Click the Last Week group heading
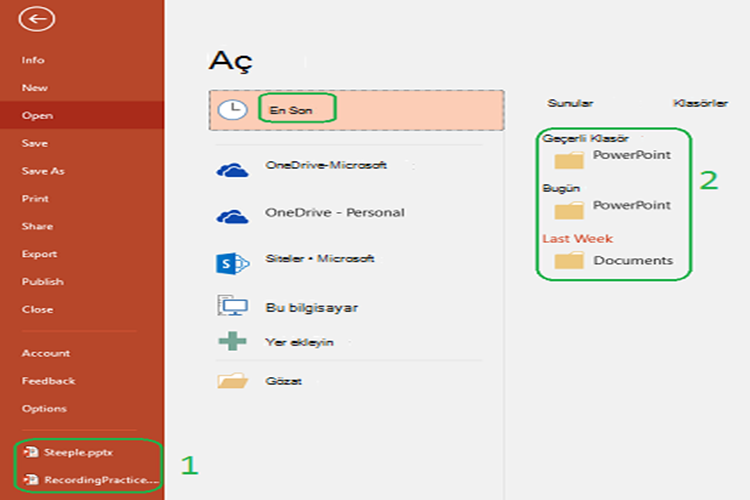 coord(577,238)
